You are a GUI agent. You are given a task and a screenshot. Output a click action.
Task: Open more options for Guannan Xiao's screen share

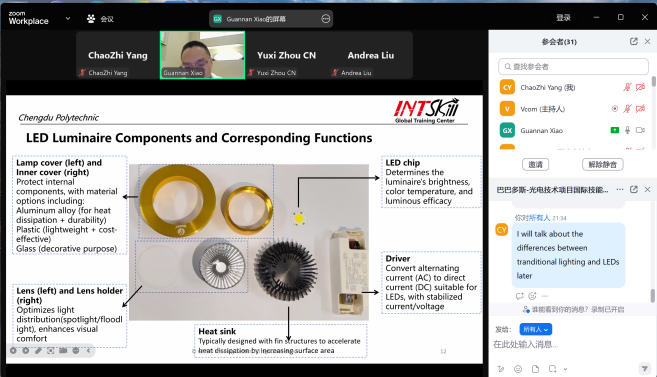click(326, 19)
